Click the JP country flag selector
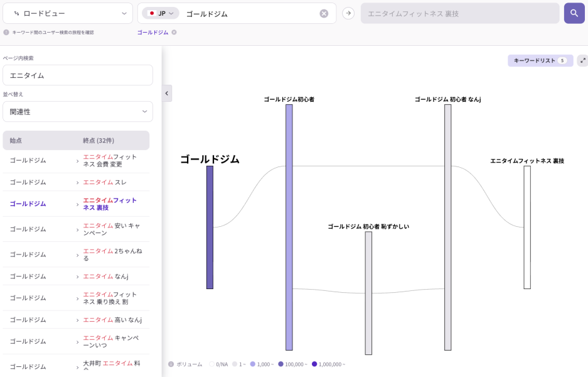 coord(160,12)
